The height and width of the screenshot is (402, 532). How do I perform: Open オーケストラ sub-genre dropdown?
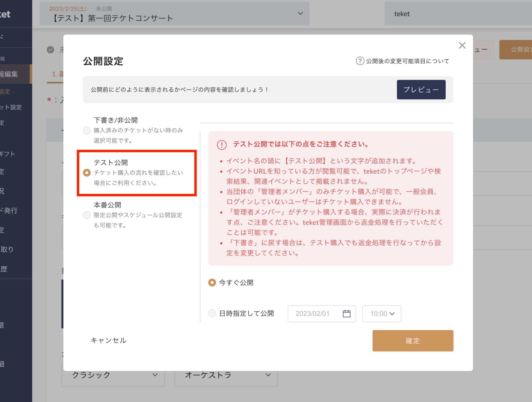[x=226, y=375]
